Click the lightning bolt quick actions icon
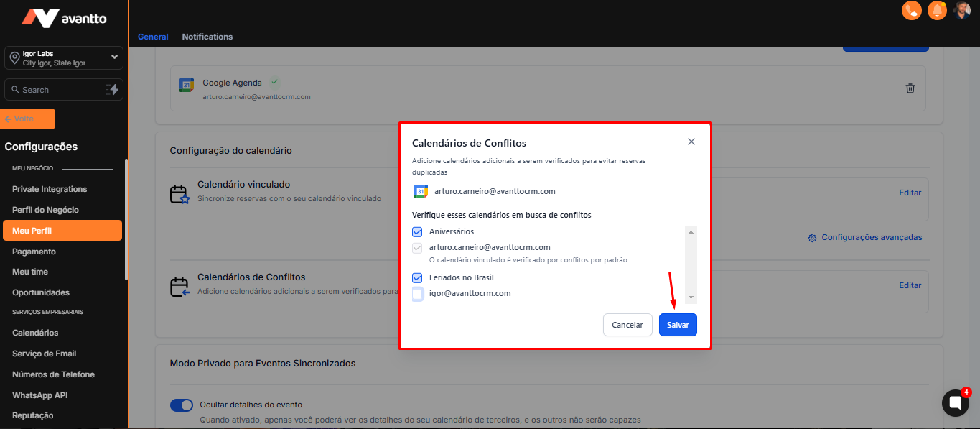Viewport: 980px width, 429px height. (113, 90)
